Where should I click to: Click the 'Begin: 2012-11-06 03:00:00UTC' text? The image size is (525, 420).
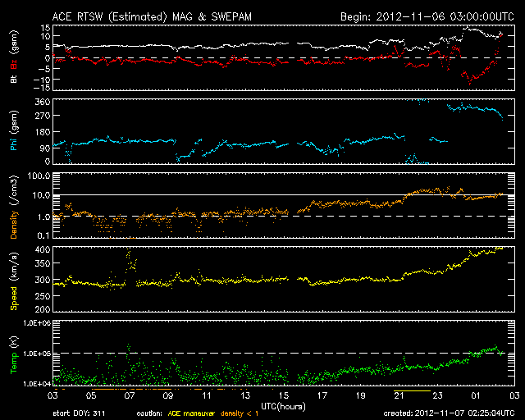(x=427, y=16)
